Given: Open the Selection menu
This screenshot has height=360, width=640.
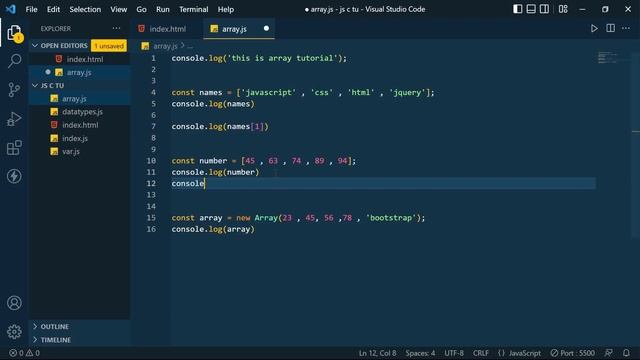Looking at the screenshot, I should (85, 9).
